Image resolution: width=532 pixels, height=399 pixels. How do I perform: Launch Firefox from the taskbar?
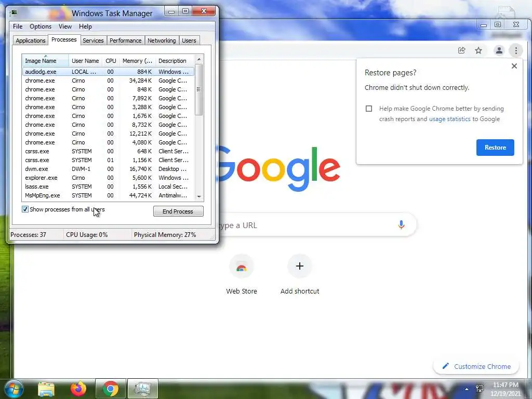pyautogui.click(x=78, y=389)
